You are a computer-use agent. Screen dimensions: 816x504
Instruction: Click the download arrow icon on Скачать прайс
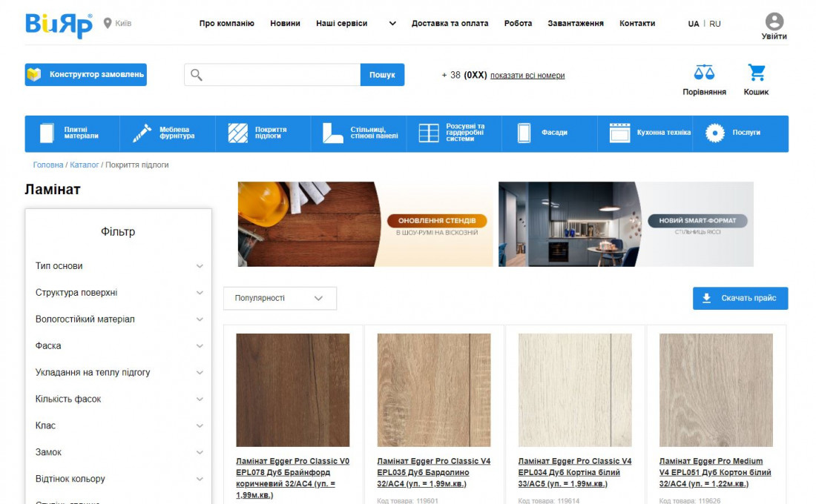click(706, 298)
